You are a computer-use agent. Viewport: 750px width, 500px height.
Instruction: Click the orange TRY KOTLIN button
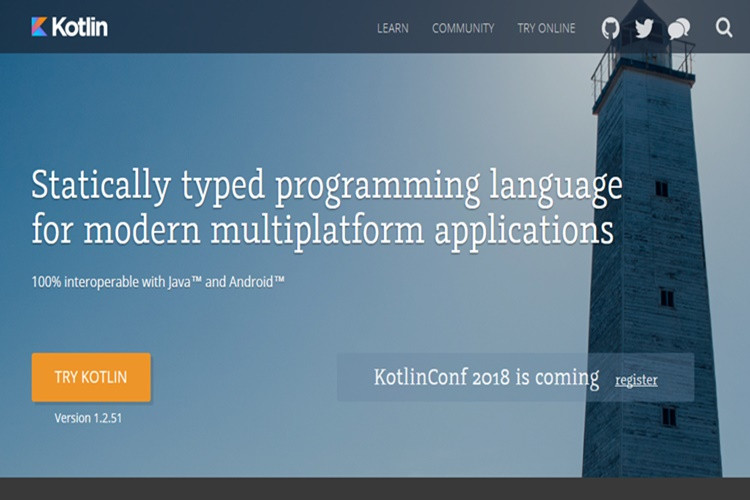click(x=91, y=377)
